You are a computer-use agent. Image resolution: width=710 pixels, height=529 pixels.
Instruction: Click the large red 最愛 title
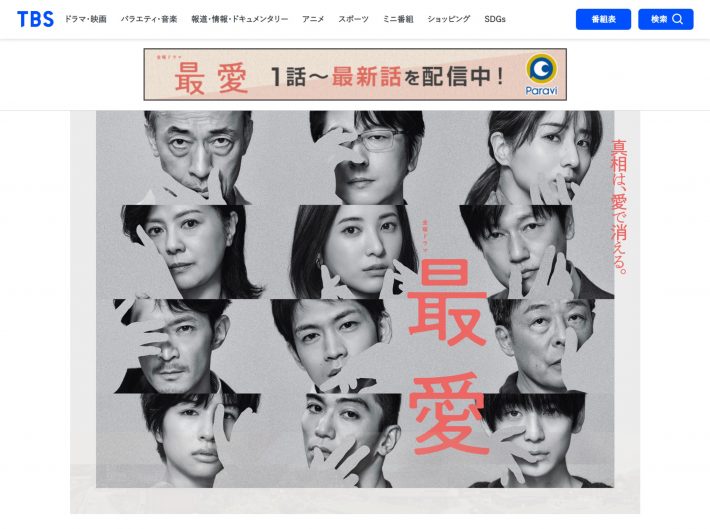(448, 357)
